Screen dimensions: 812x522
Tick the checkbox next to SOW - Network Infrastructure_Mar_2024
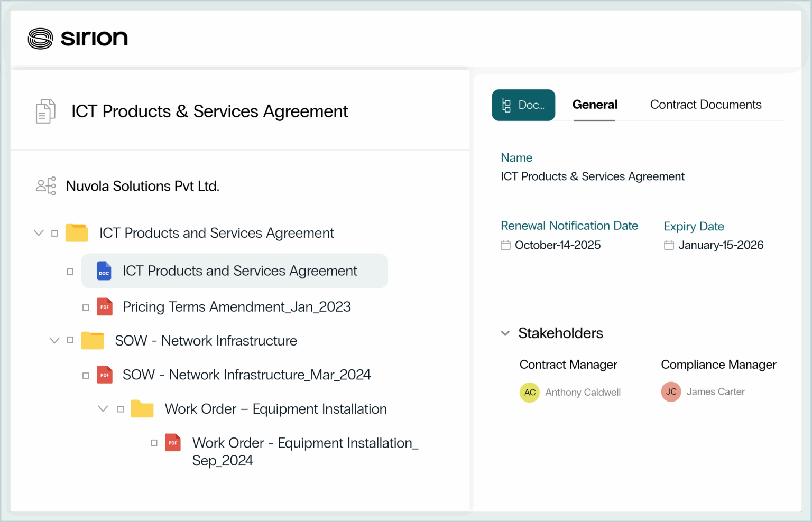click(86, 376)
